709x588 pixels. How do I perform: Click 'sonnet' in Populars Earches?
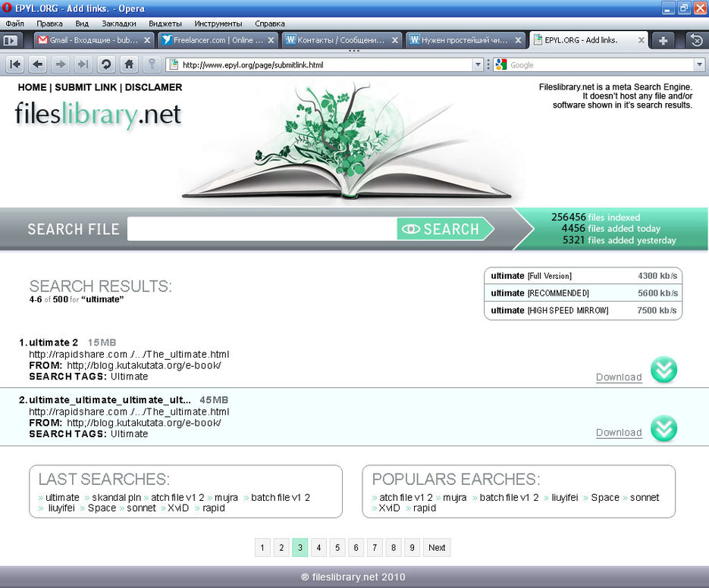tap(645, 497)
